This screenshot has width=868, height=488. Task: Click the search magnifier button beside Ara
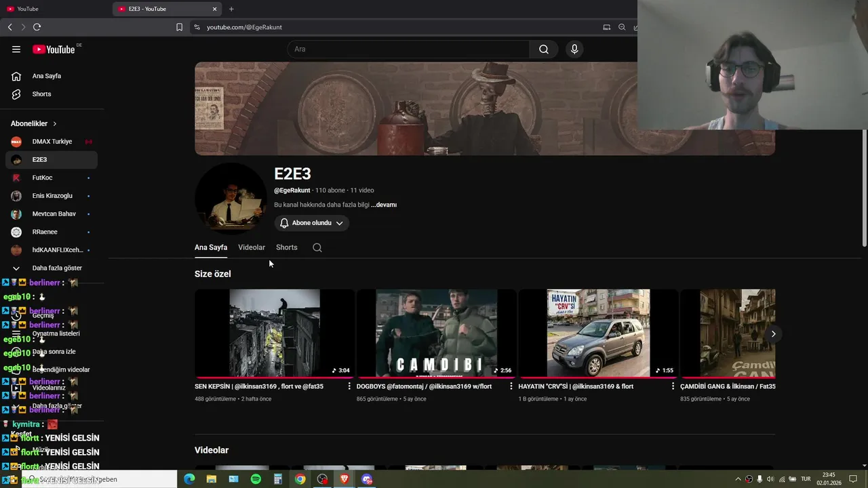[x=544, y=49]
